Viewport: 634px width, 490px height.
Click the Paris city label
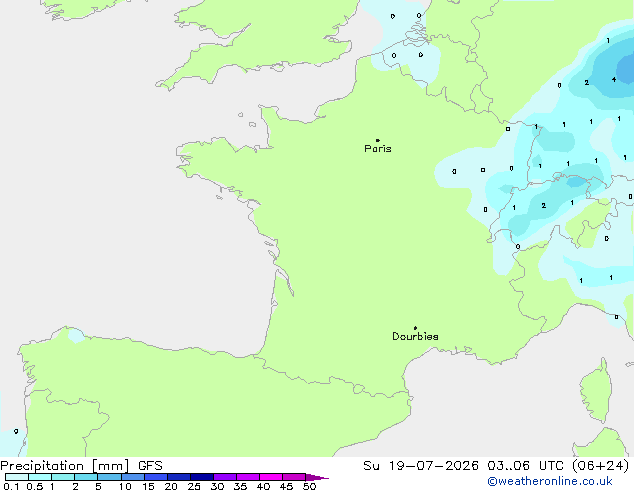(378, 148)
